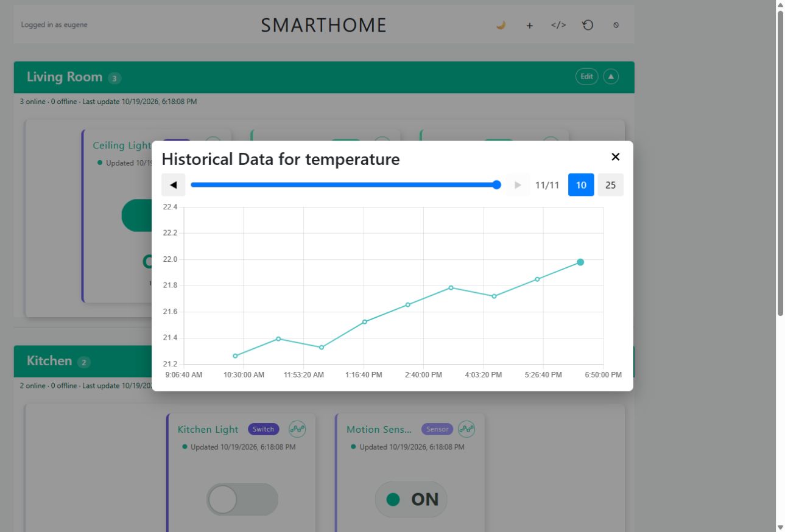This screenshot has width=785, height=532.
Task: Click the Ceiling Light device name
Action: coord(122,145)
